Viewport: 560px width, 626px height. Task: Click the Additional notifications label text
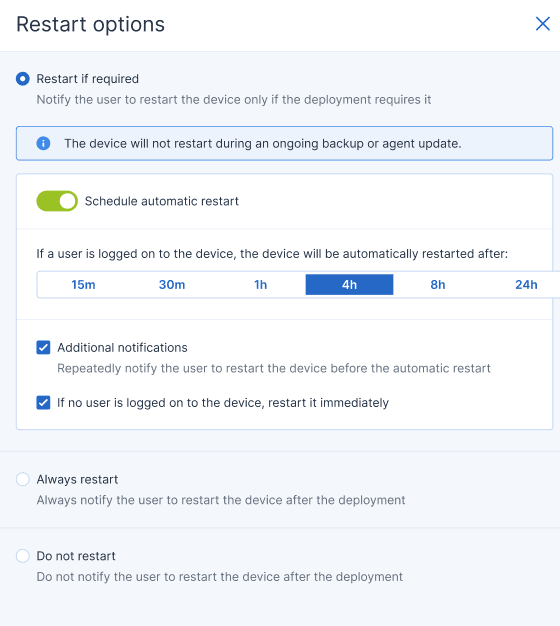click(122, 347)
